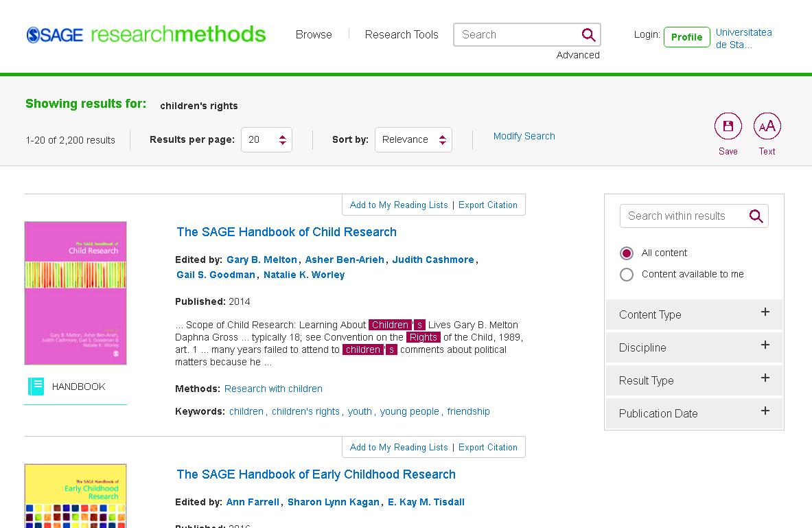Screen dimensions: 812x528
Task: Open editor E. Kay M. Tisdall's link
Action: [x=426, y=502]
